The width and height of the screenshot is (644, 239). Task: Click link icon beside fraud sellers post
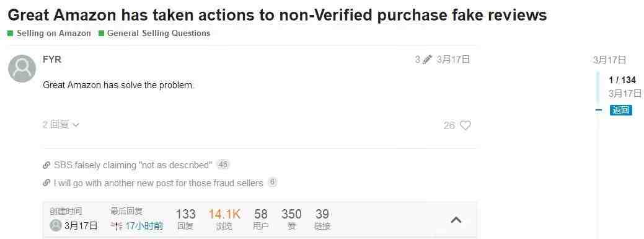pyautogui.click(x=46, y=183)
